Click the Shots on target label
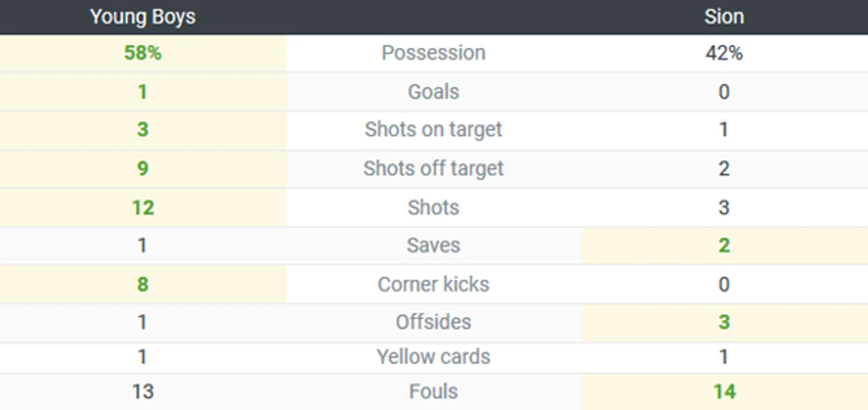This screenshot has width=868, height=410. tap(433, 130)
